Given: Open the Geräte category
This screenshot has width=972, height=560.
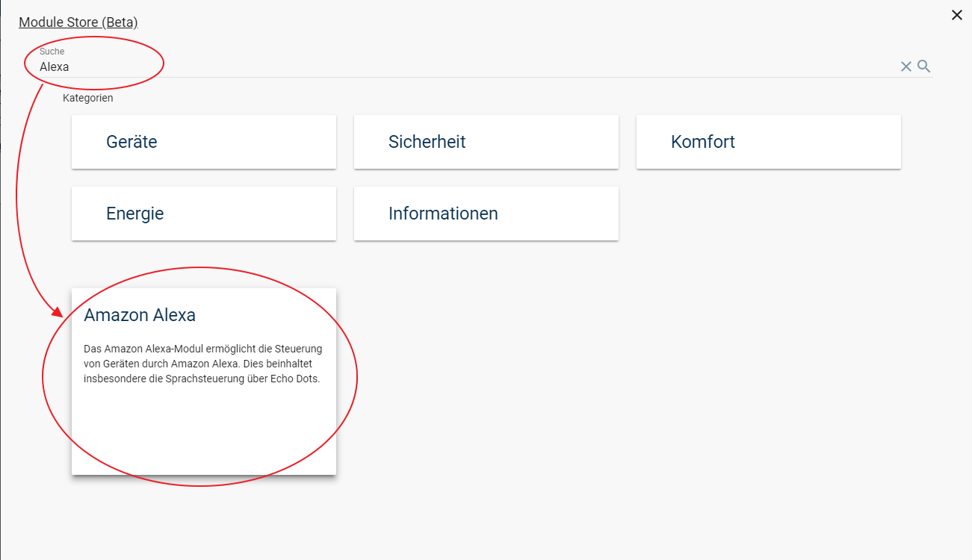Looking at the screenshot, I should pos(203,142).
